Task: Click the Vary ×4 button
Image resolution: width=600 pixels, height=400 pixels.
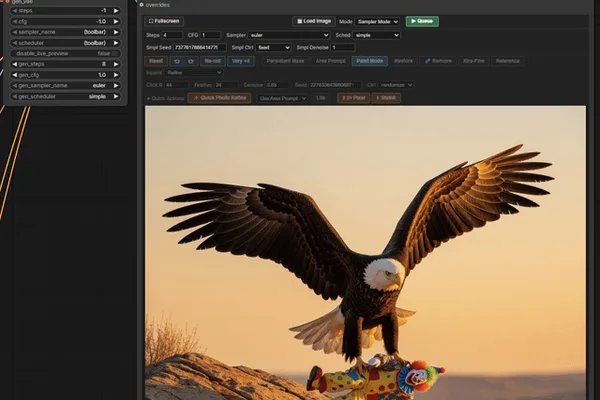Action: point(241,61)
